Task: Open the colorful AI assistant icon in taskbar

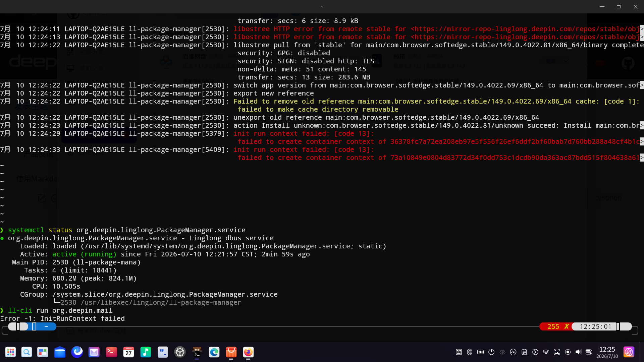Action: [x=629, y=352]
